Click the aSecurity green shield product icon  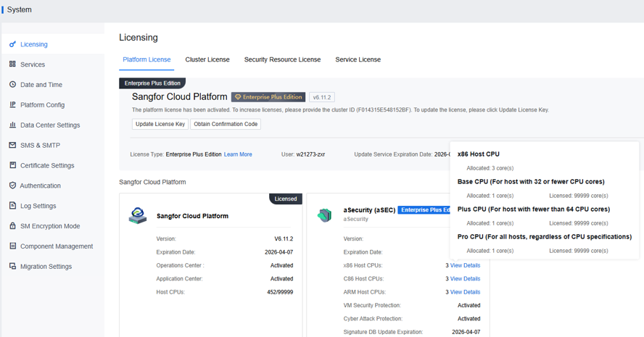coord(324,215)
